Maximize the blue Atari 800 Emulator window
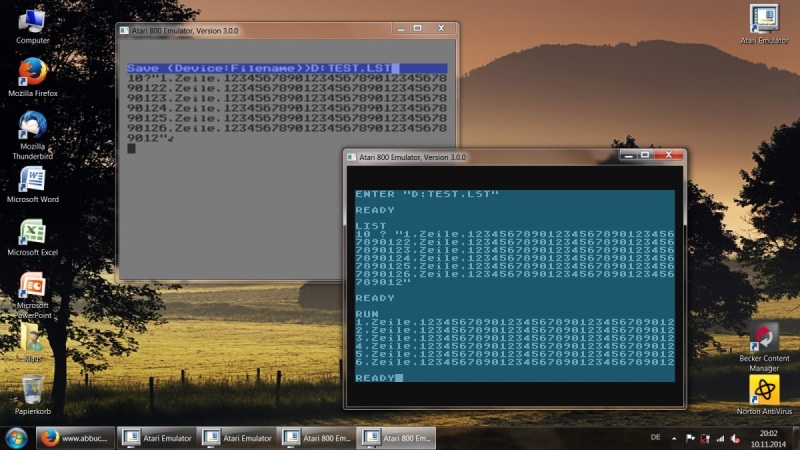The image size is (800, 450). pos(645,155)
